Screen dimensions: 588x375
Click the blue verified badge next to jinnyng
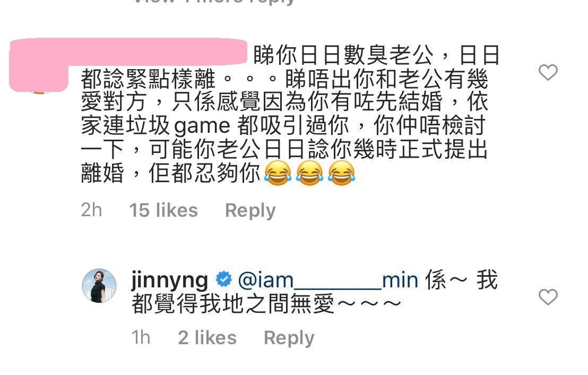(223, 279)
